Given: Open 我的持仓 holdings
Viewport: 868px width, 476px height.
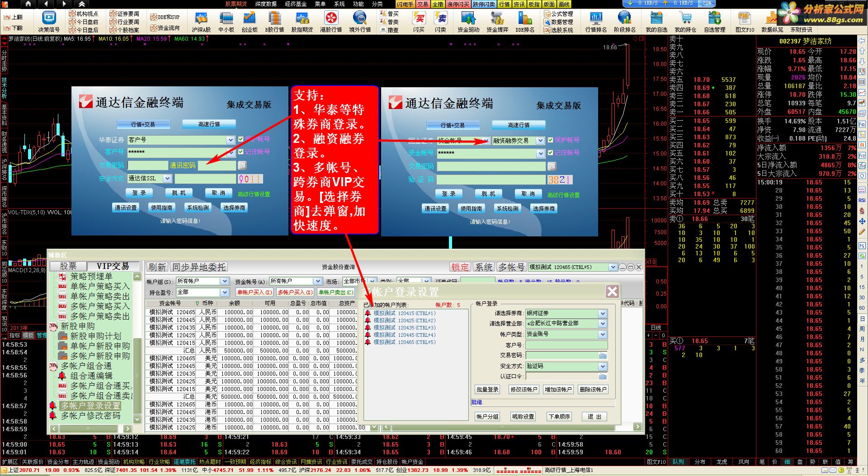Looking at the screenshot, I should [x=685, y=22].
